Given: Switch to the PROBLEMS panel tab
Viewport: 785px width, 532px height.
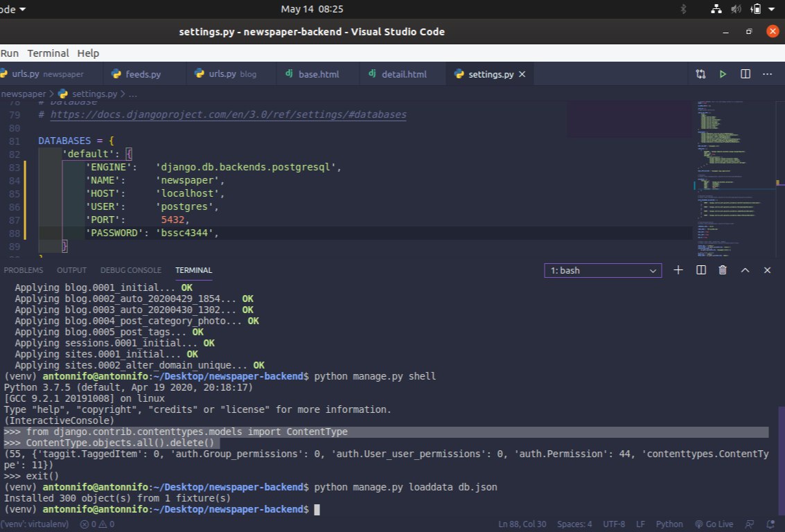Looking at the screenshot, I should point(23,270).
